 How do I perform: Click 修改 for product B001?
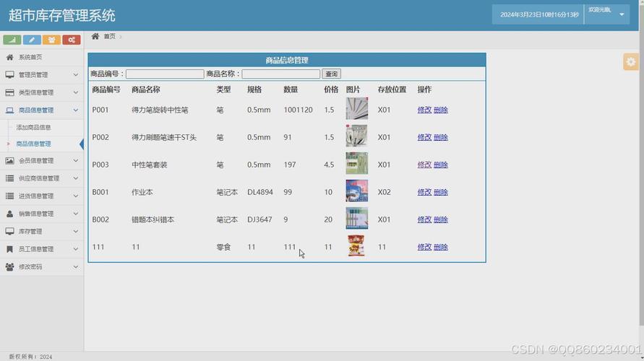(424, 192)
